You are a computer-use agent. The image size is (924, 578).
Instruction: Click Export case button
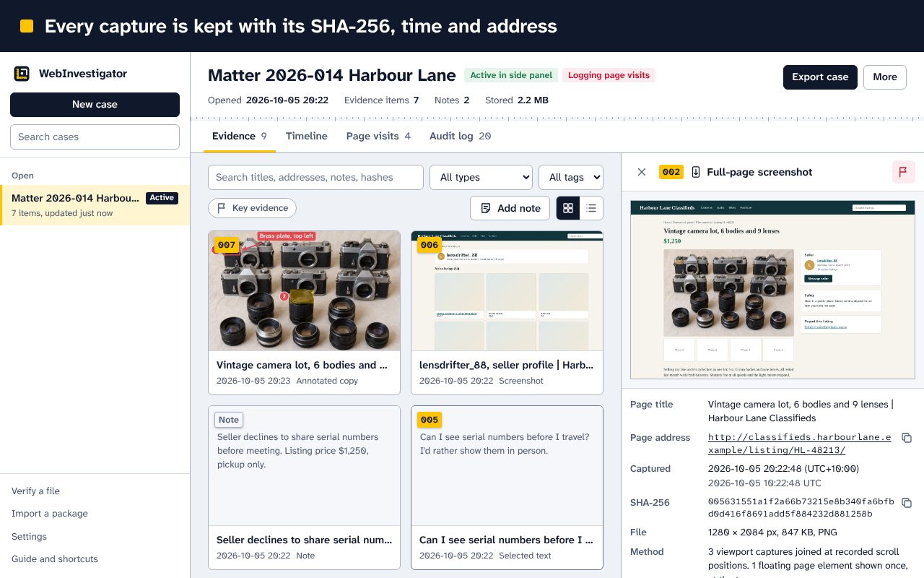pos(820,77)
